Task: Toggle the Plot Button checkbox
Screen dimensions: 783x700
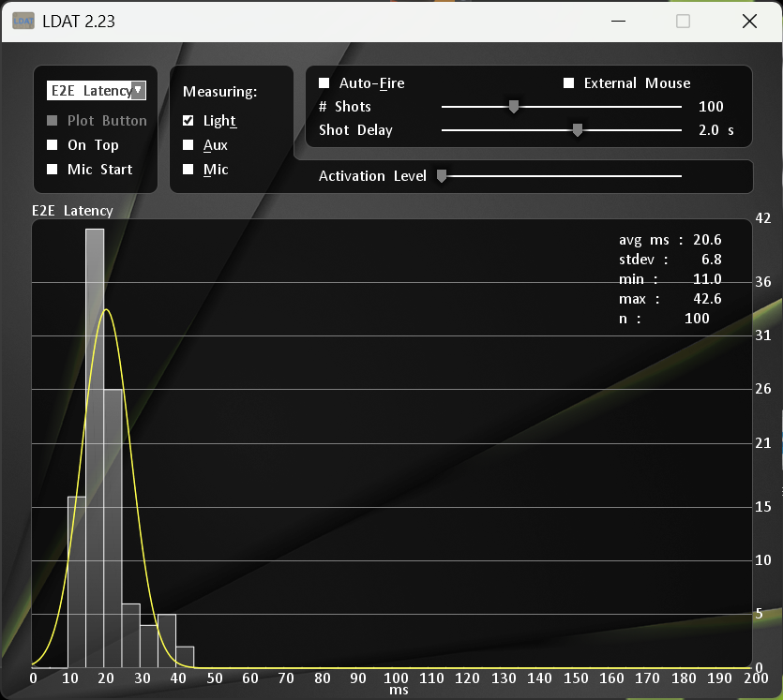Action: 52,120
